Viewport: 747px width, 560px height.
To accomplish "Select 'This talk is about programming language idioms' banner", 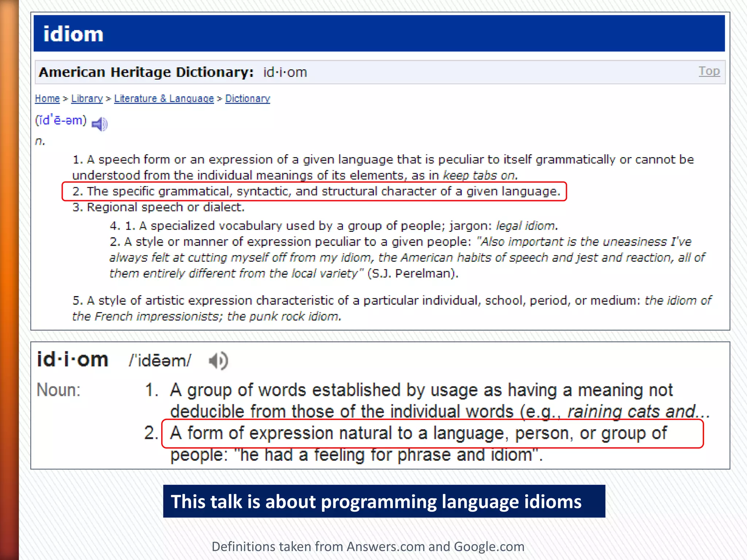I will 384,501.
